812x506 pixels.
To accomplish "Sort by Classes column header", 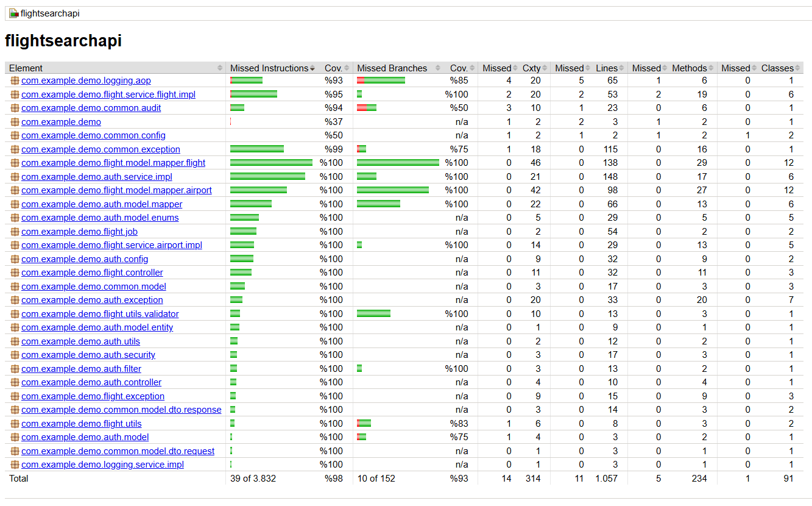I will [x=782, y=68].
